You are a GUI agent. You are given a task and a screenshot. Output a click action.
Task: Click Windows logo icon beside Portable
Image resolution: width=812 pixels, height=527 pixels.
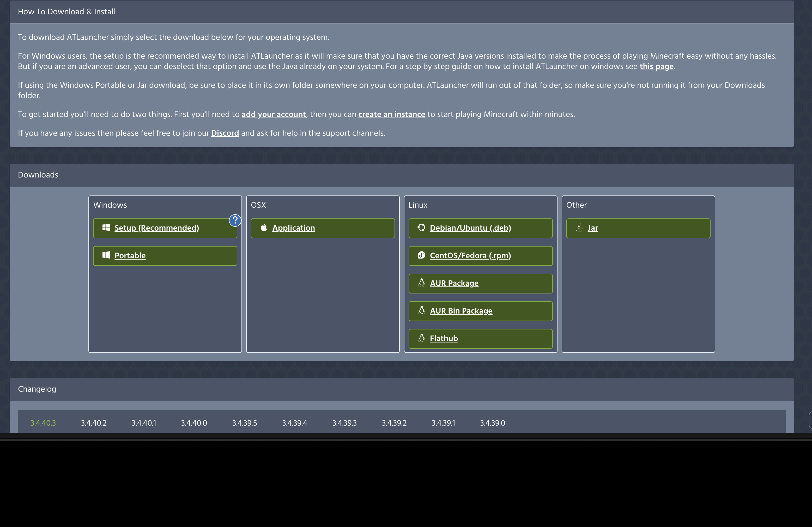106,255
